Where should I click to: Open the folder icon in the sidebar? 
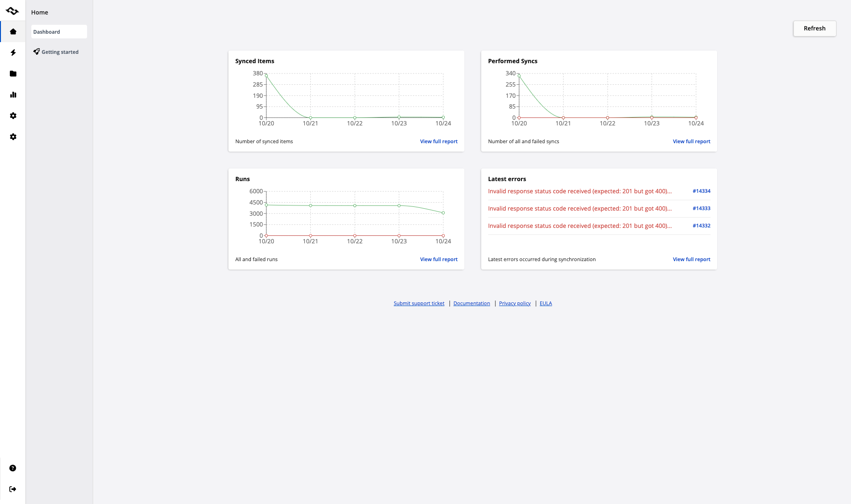coord(13,74)
